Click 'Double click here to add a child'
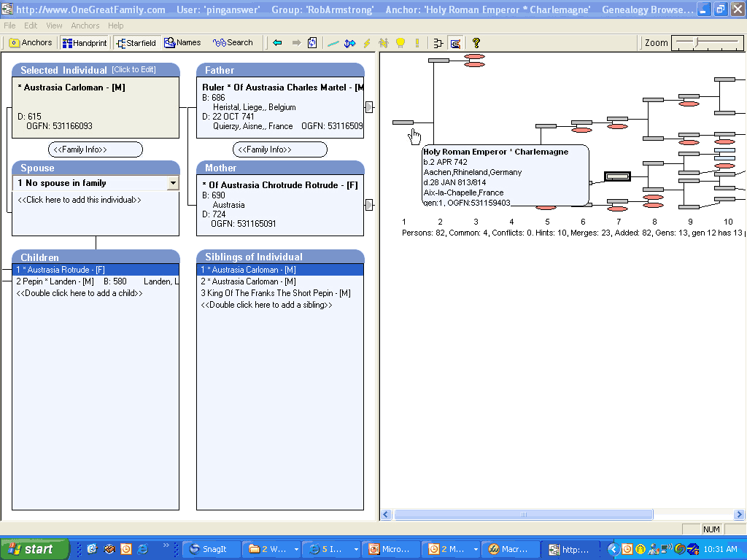Viewport: 747px width, 560px height. tap(79, 293)
